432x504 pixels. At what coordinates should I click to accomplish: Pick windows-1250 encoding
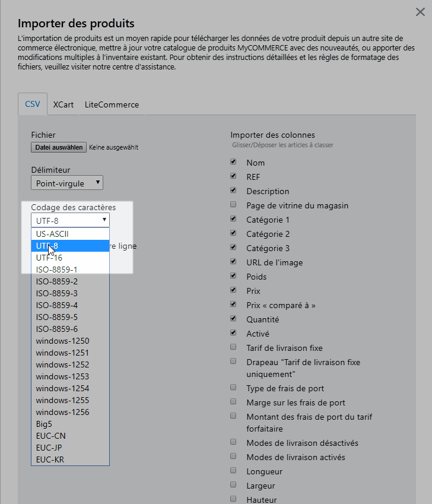pos(71,341)
